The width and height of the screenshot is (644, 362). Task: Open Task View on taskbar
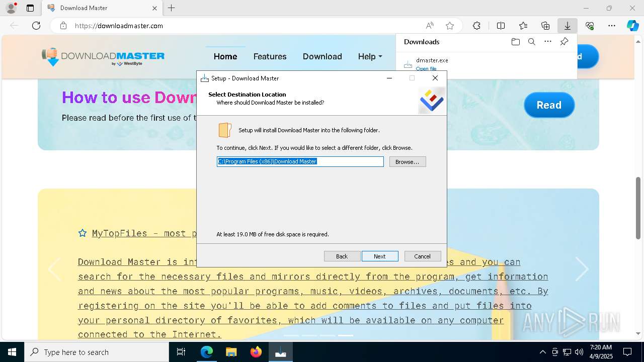tap(181, 352)
